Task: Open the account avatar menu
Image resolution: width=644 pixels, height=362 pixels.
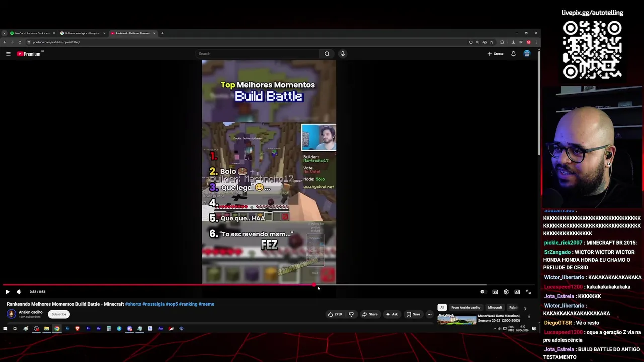Action: pos(527,54)
